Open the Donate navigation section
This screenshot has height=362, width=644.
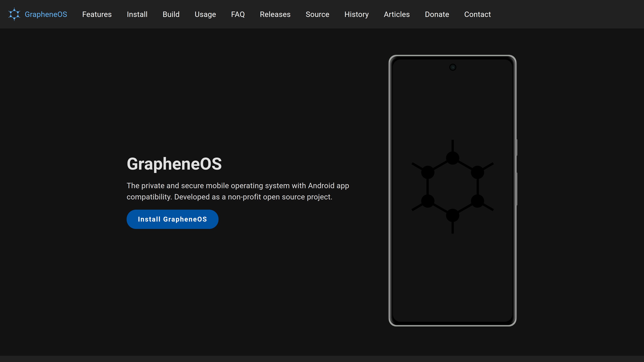[437, 14]
